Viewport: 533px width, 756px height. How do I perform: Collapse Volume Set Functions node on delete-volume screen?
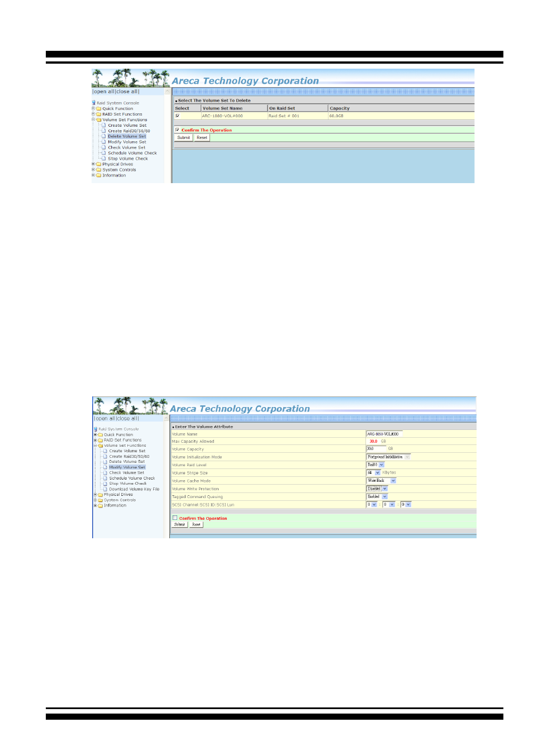[x=93, y=119]
